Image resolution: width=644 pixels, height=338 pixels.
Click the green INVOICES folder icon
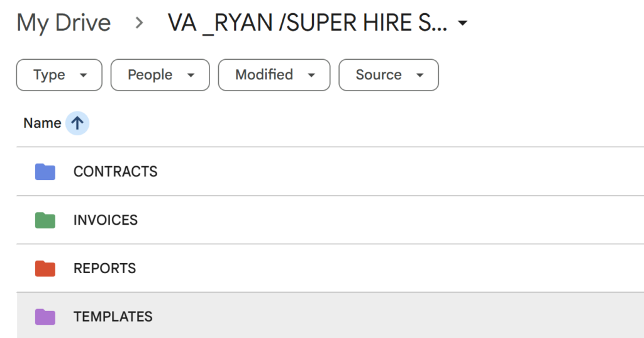tap(45, 220)
